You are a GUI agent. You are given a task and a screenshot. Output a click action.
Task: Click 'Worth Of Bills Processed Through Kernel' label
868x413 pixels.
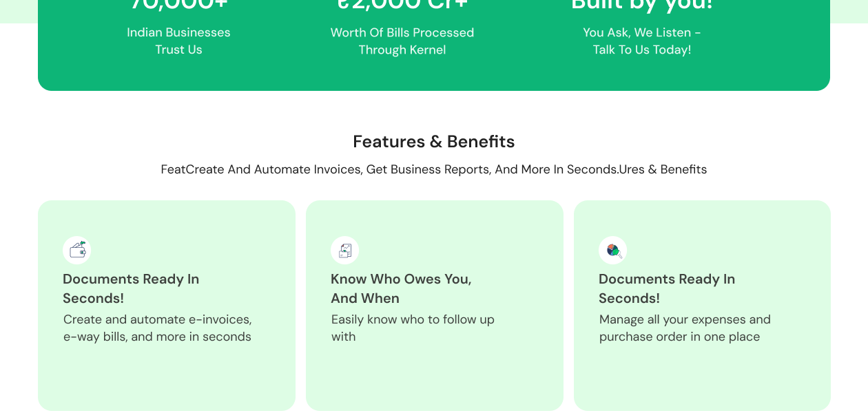coord(402,41)
